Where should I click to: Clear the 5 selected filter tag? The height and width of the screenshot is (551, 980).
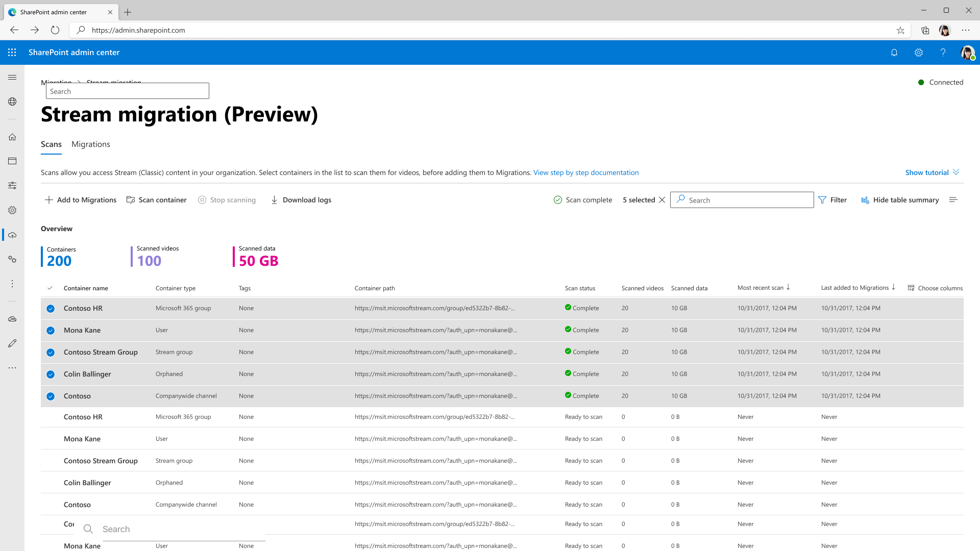663,200
